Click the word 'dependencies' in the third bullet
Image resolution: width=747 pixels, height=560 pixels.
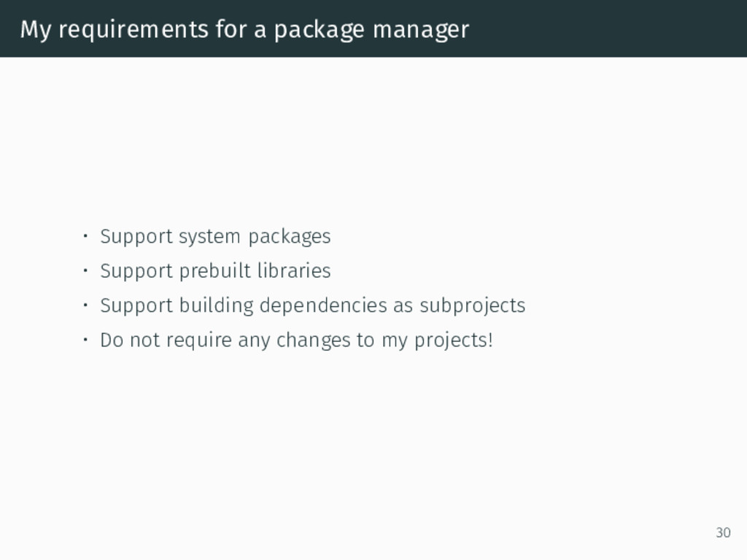323,306
